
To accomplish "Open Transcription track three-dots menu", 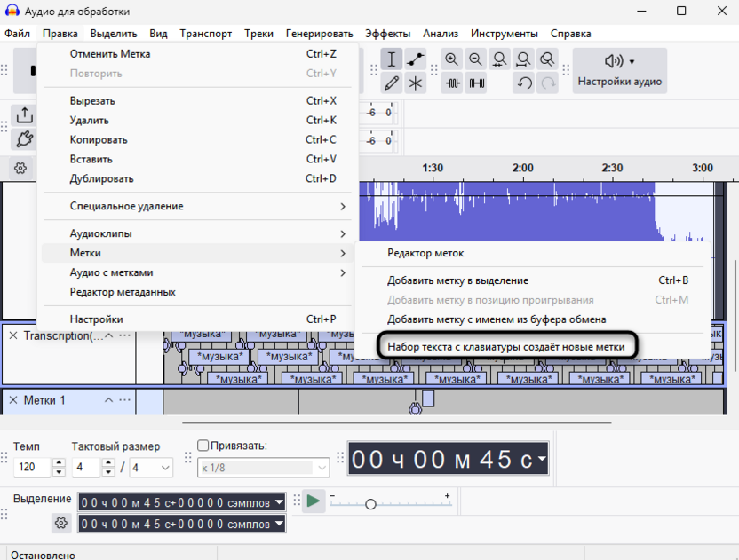I will point(124,335).
